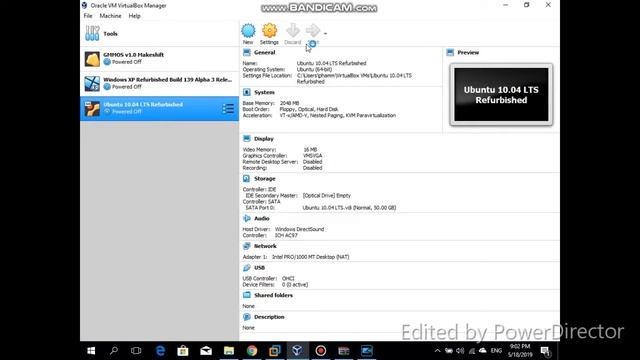Image resolution: width=640 pixels, height=360 pixels.
Task: Launch Google Chrome from the taskbar
Action: [x=252, y=351]
